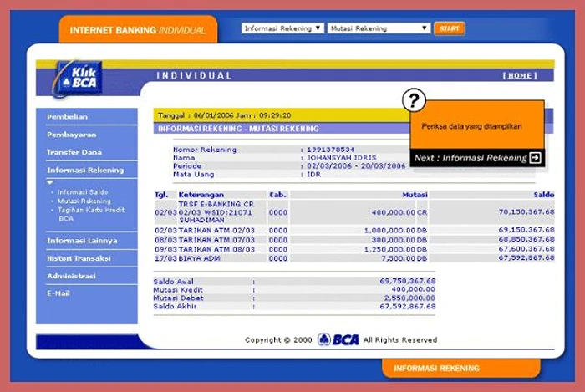Open the E-Mail menu

[x=58, y=293]
